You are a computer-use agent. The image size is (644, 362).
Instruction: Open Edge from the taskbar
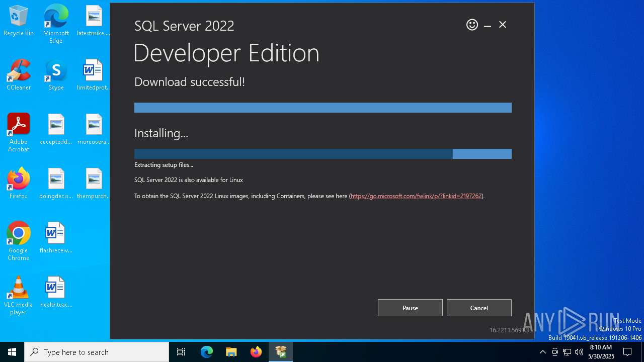tap(207, 352)
